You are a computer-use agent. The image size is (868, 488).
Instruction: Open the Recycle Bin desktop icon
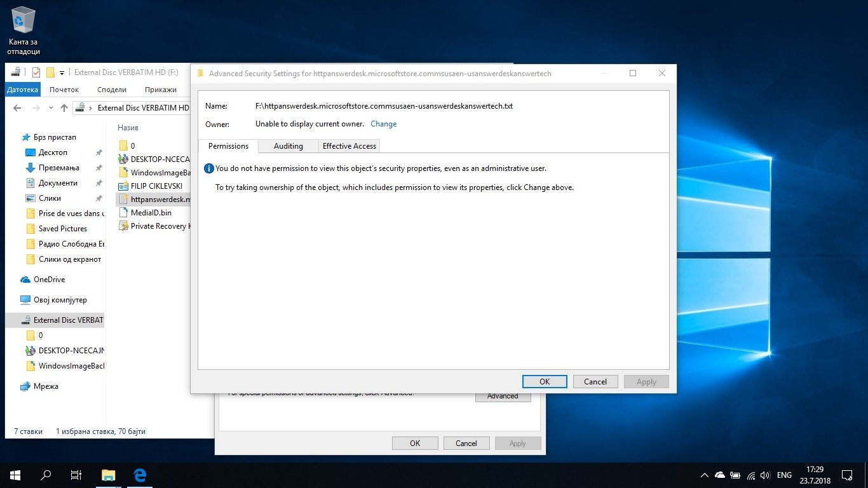[x=24, y=30]
